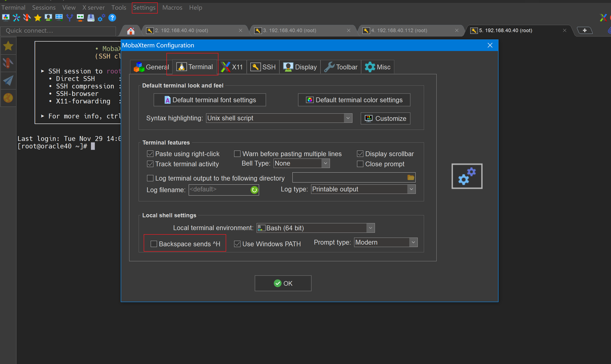Toggle Track terminal activity checkbox
The image size is (611, 364).
coord(150,164)
